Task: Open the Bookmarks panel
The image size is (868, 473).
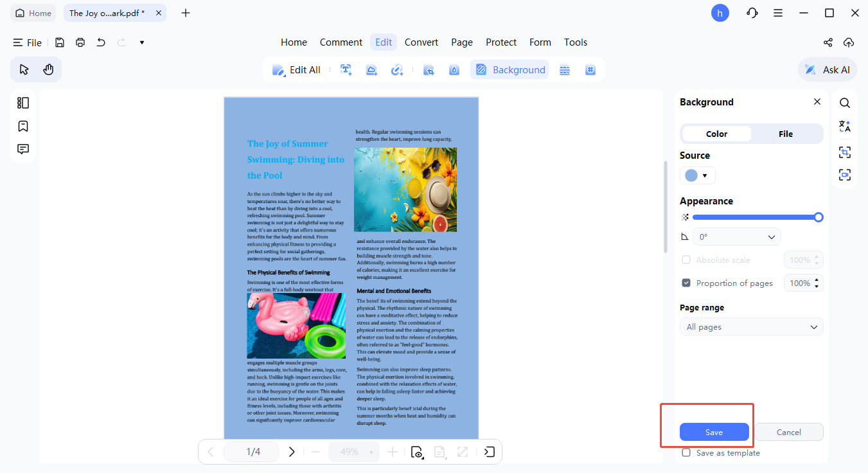Action: [22, 125]
